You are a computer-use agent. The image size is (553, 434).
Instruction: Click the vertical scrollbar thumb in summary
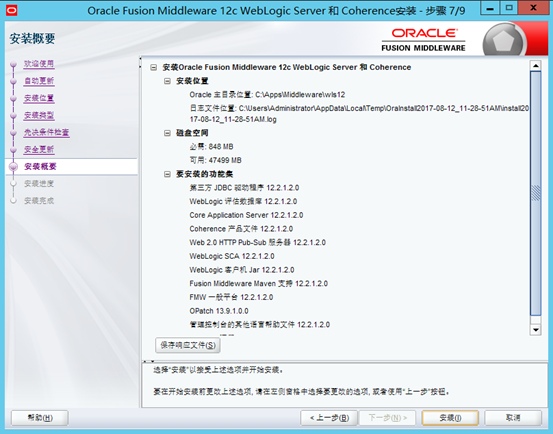(x=536, y=193)
